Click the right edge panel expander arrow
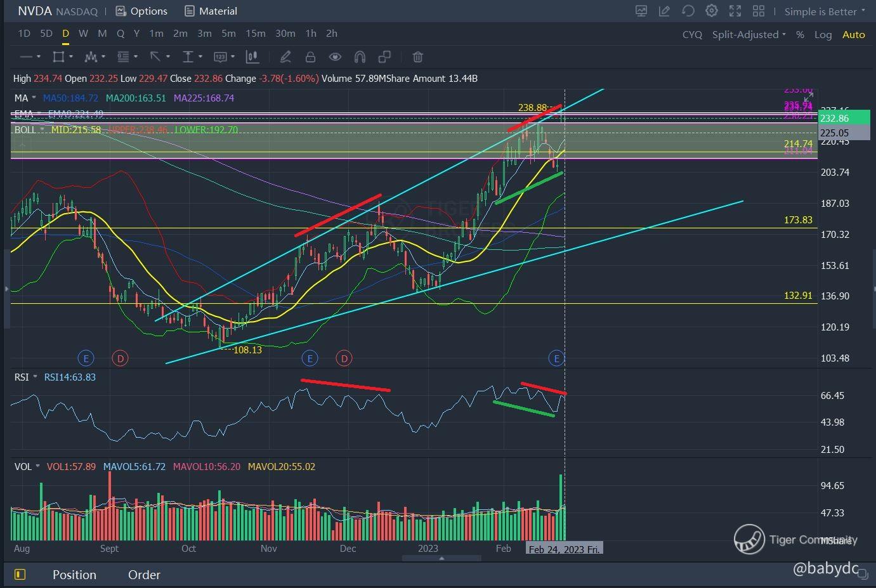Viewport: 876px width, 588px height. pos(873,289)
